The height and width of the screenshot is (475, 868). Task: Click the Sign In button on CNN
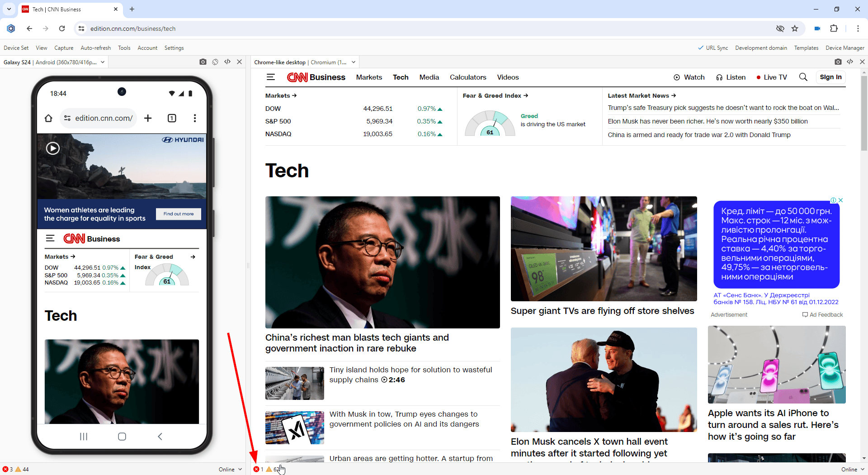(830, 77)
